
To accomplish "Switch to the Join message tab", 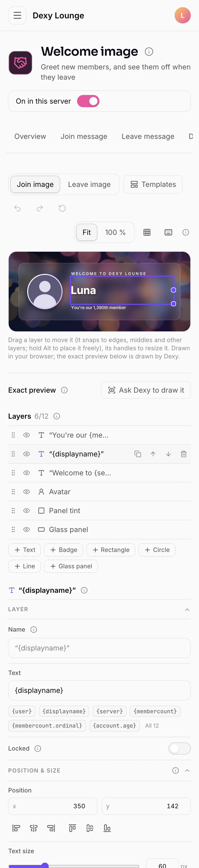I will [84, 137].
